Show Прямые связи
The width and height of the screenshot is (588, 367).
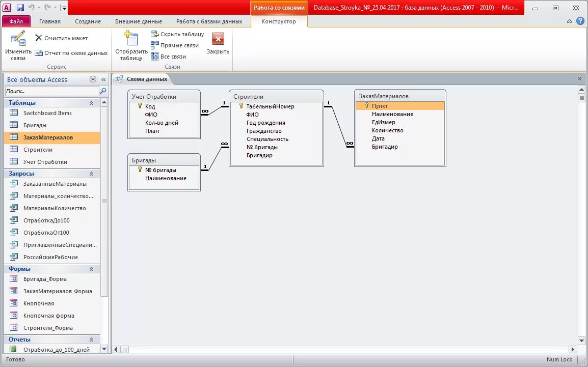175,45
